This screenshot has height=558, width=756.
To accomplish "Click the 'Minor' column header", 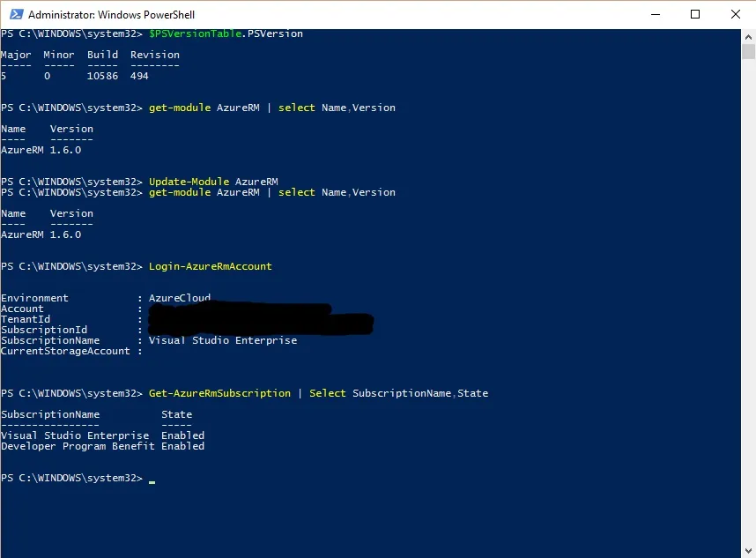I will 59,55.
